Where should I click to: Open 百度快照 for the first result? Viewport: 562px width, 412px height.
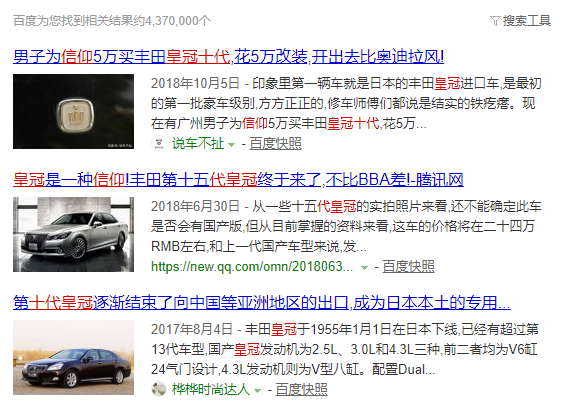tap(275, 143)
